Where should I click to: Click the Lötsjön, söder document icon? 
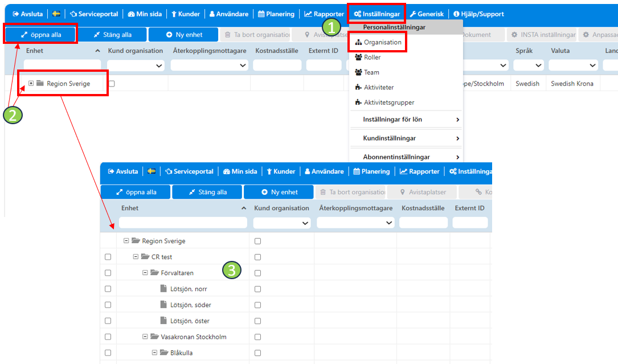163,304
